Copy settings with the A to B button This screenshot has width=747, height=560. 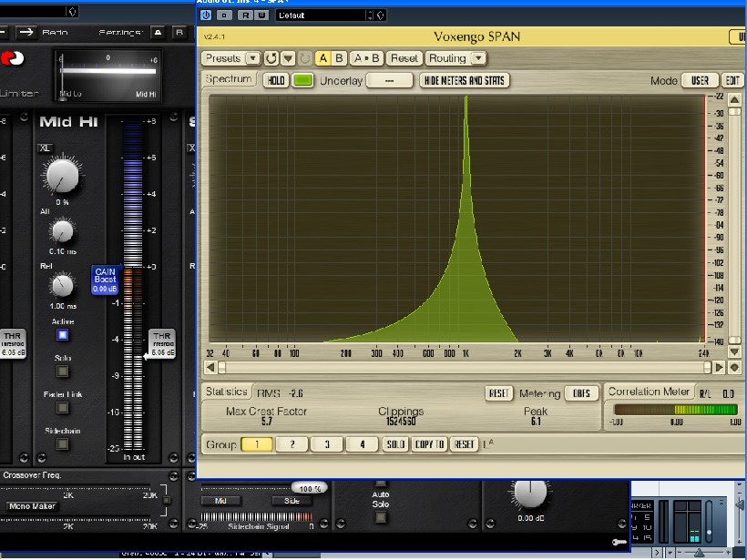click(x=366, y=58)
